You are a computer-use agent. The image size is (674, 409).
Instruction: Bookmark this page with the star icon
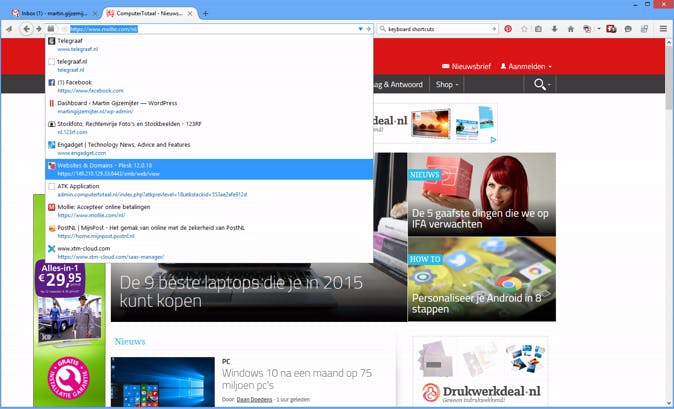coord(524,29)
